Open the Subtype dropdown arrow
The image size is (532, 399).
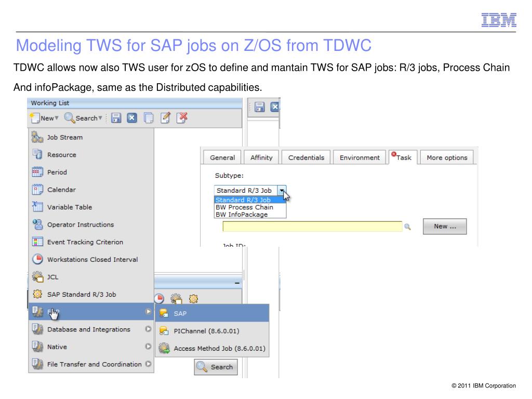[282, 190]
